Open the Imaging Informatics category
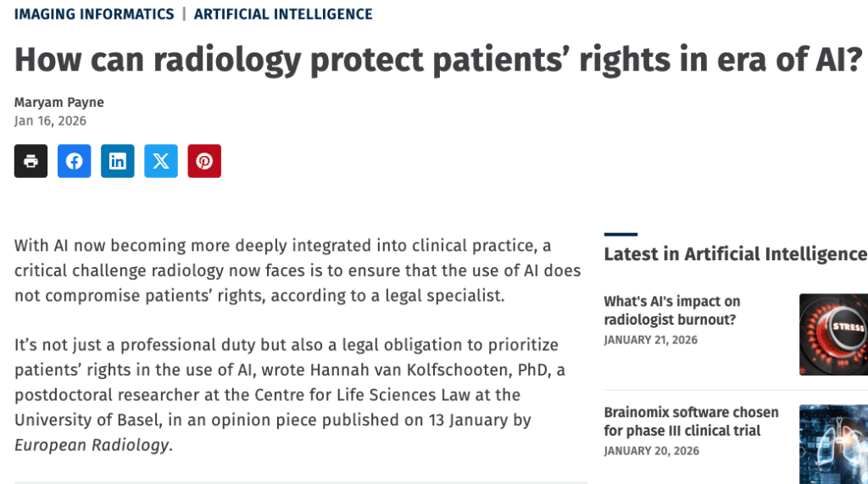Image resolution: width=868 pixels, height=484 pixels. point(94,14)
